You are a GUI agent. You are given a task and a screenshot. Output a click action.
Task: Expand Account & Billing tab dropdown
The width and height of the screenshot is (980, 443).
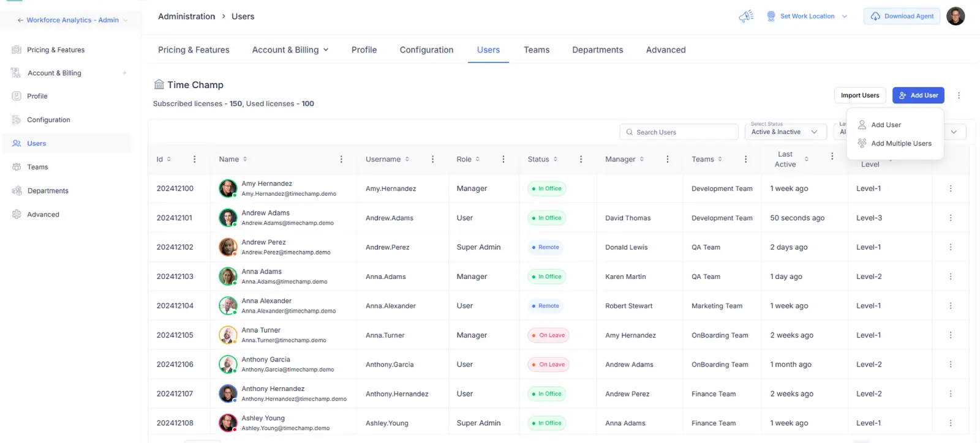[x=326, y=50]
